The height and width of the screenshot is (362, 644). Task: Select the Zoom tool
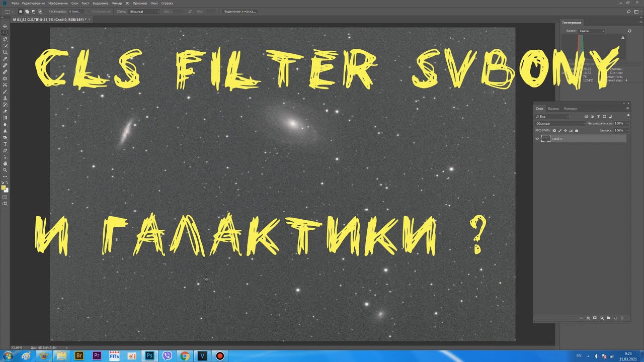5,170
